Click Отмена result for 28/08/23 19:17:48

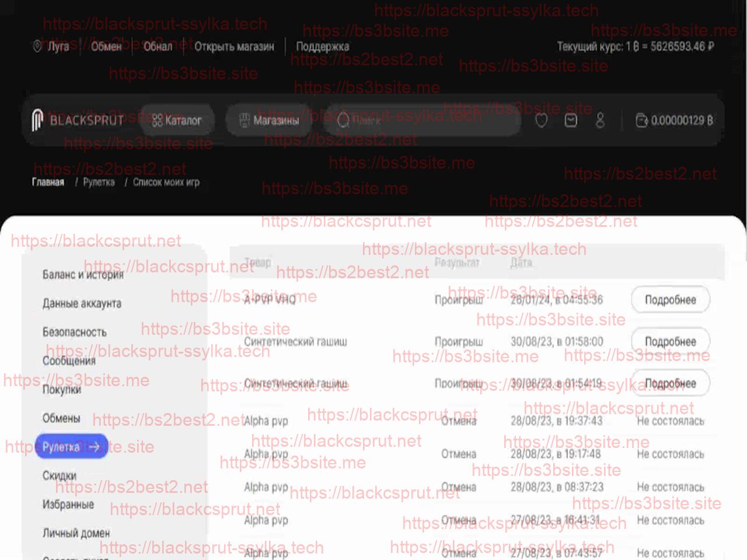coord(459,454)
